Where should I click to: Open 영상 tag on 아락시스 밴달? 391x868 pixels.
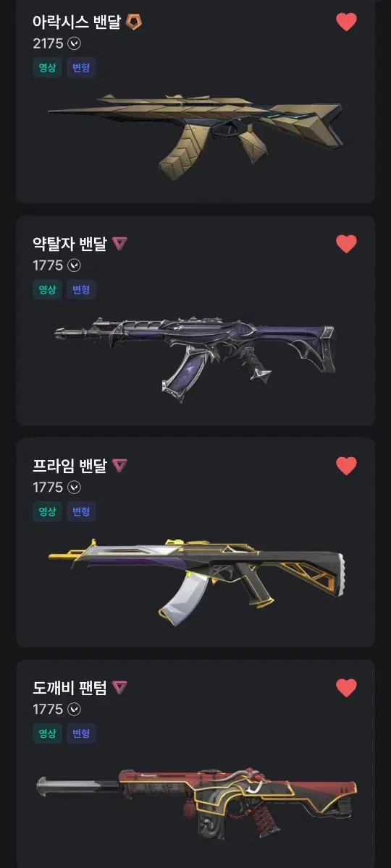(x=47, y=68)
